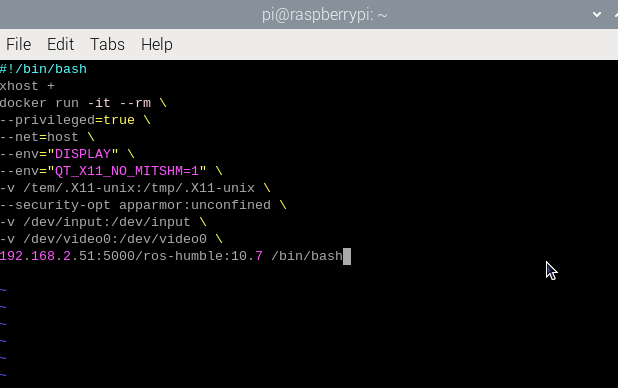618x388 pixels.
Task: Open the Edit menu
Action: (60, 44)
